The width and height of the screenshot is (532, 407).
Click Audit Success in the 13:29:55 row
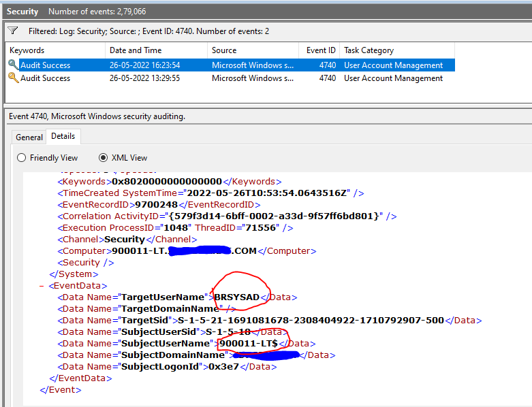tap(46, 78)
